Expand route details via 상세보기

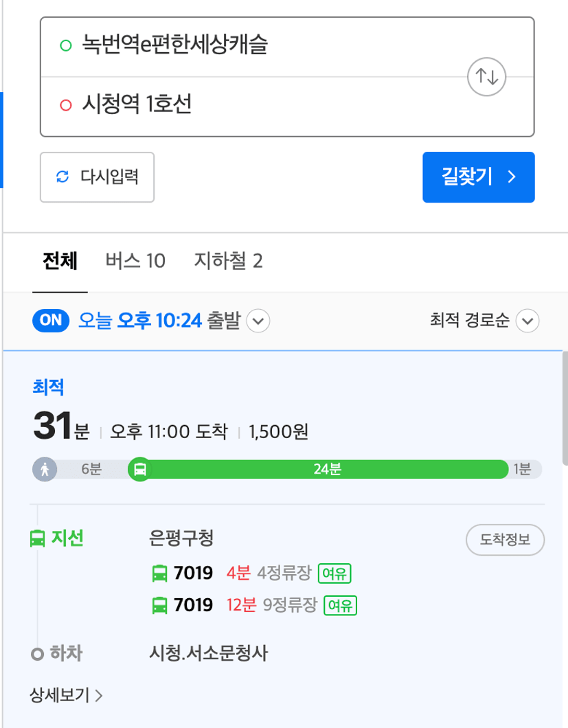66,695
